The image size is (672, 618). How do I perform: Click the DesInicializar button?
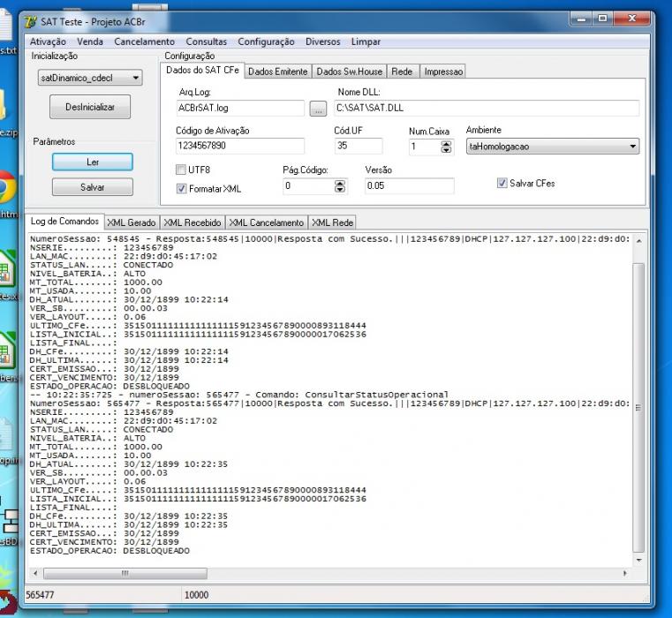(x=90, y=107)
